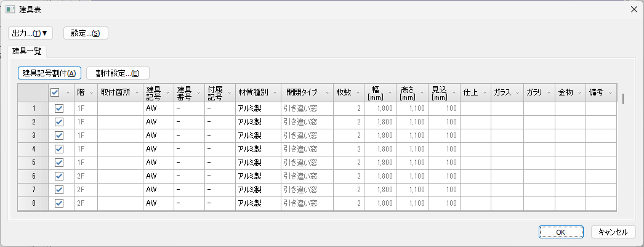Click the 建具記号割付 button
The width and height of the screenshot is (644, 247).
point(49,73)
